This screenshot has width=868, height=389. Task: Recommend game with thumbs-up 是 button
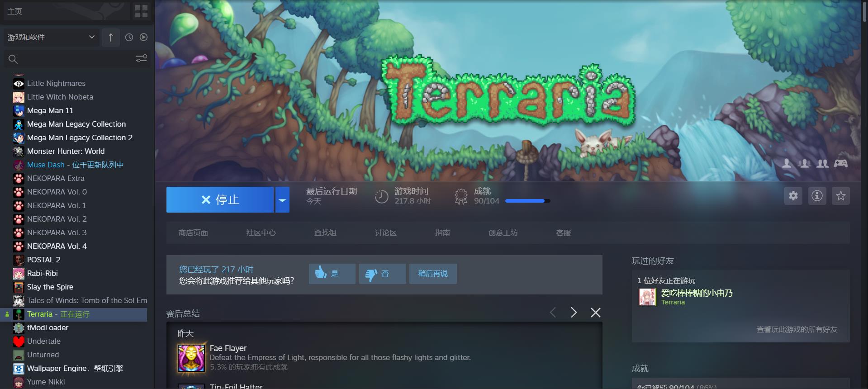(332, 274)
